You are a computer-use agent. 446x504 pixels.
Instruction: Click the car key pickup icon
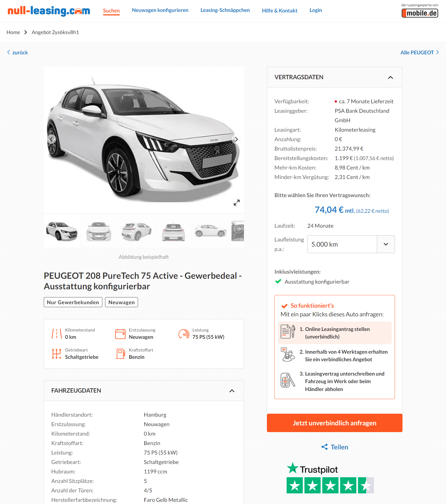tap(288, 380)
